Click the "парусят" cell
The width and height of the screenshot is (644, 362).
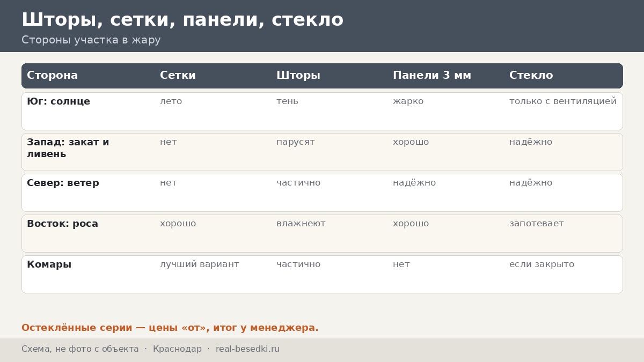tap(296, 142)
